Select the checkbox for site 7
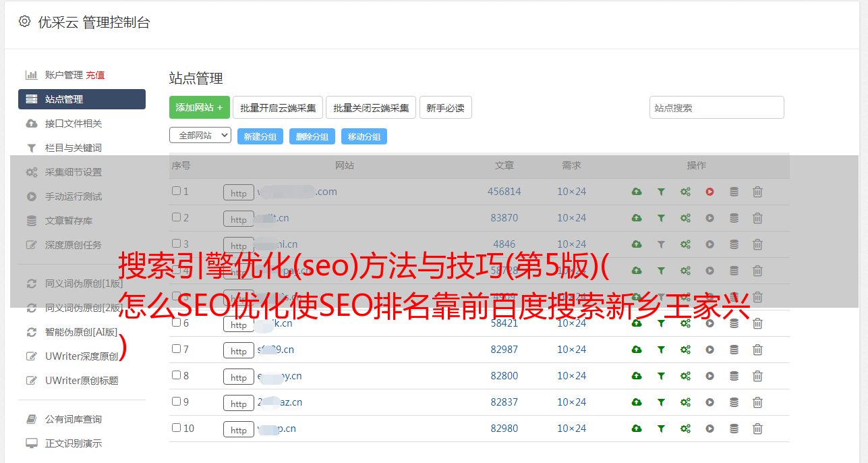 (176, 349)
